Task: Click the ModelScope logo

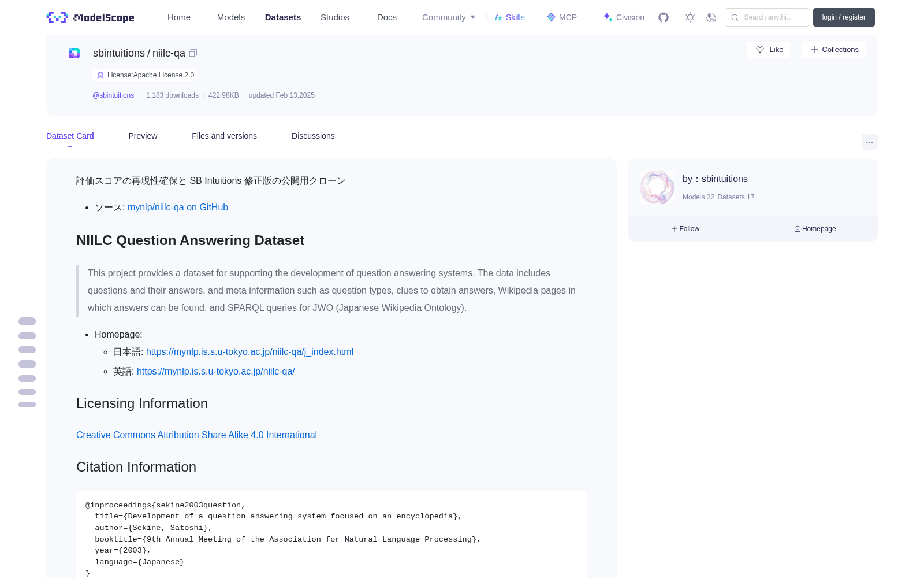Action: click(91, 17)
